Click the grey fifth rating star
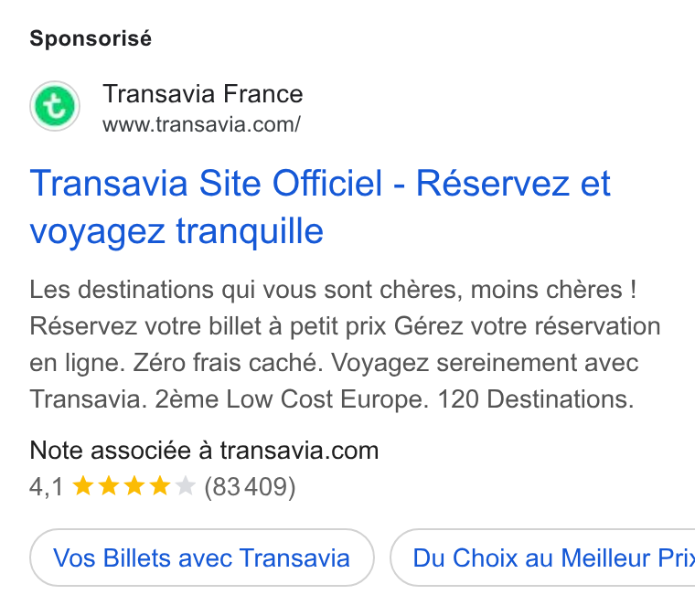This screenshot has height=616, width=695. click(186, 486)
